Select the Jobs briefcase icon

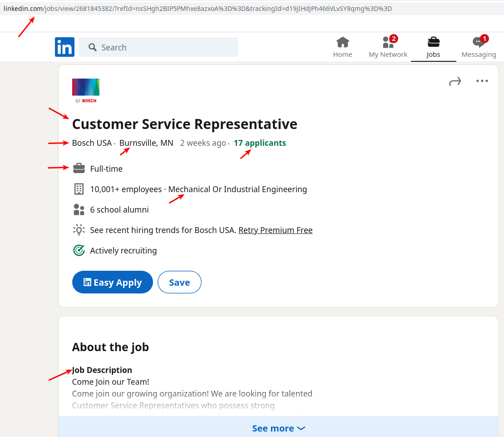coord(434,42)
